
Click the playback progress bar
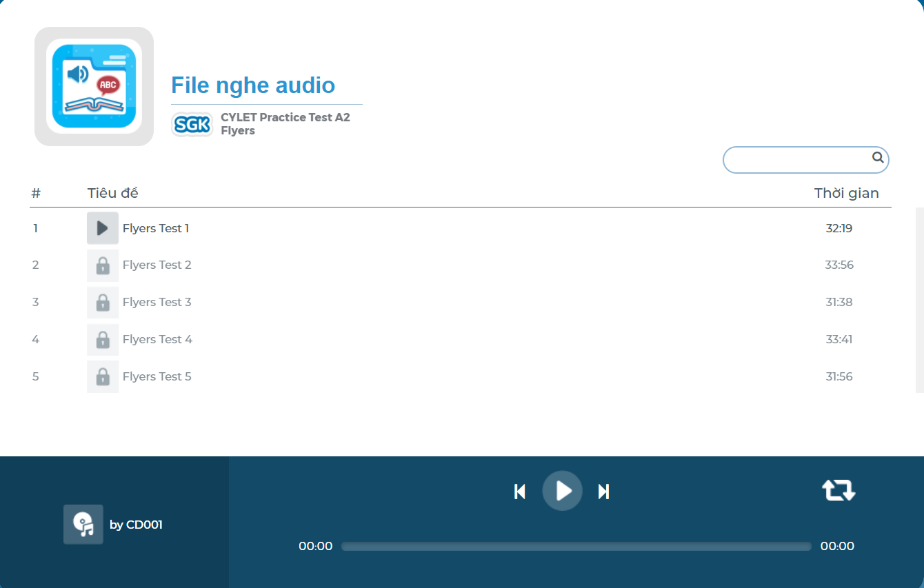click(x=576, y=545)
